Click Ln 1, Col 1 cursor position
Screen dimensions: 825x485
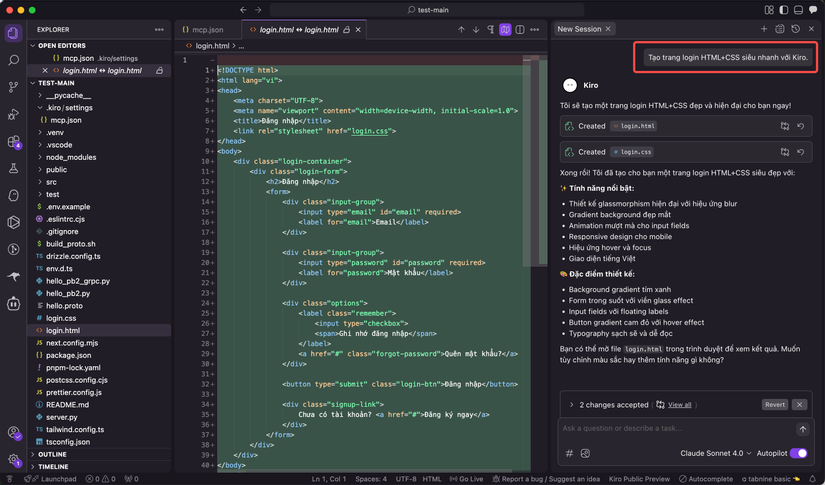(329, 479)
